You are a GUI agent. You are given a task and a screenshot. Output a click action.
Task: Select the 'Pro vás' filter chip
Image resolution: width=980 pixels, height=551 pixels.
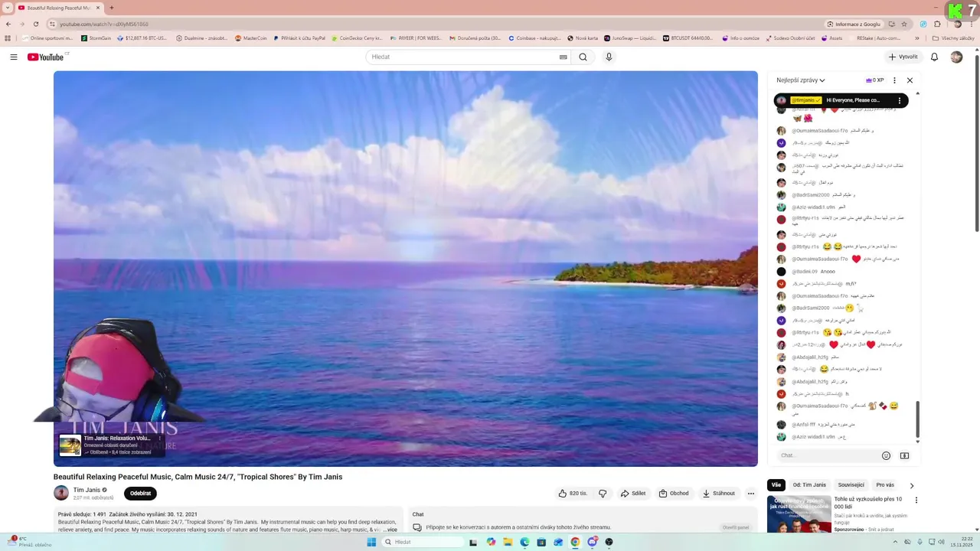885,484
